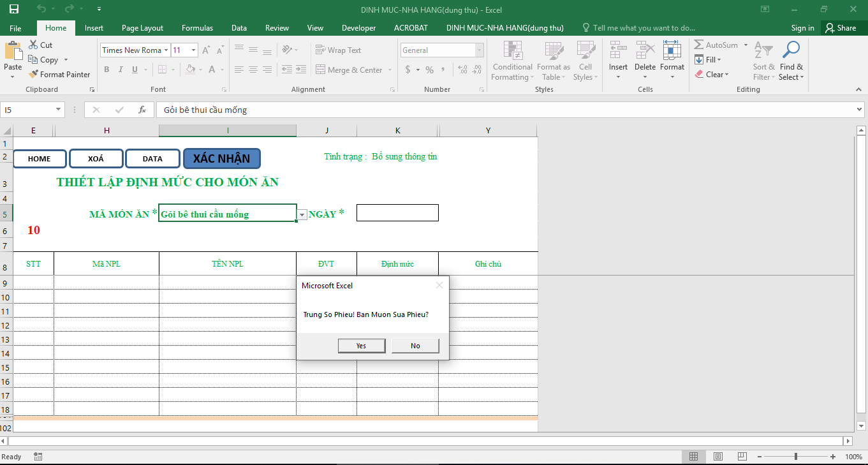Click the Insert cells icon

click(617, 51)
